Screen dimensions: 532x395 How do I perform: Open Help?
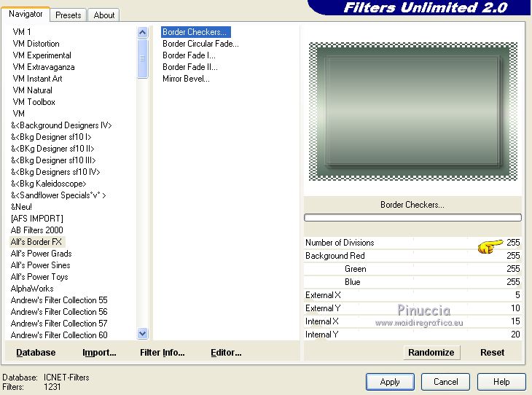tap(501, 382)
